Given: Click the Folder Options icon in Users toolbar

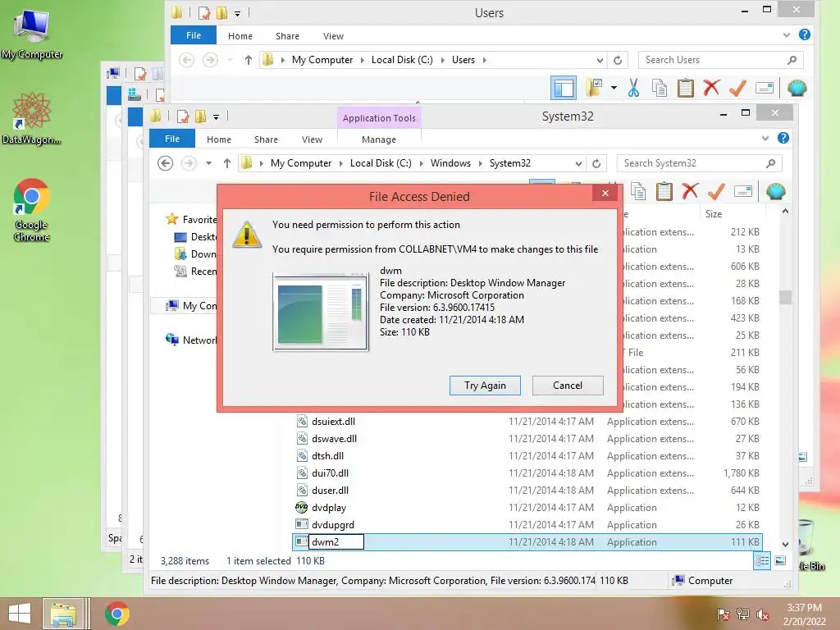Looking at the screenshot, I should [594, 88].
